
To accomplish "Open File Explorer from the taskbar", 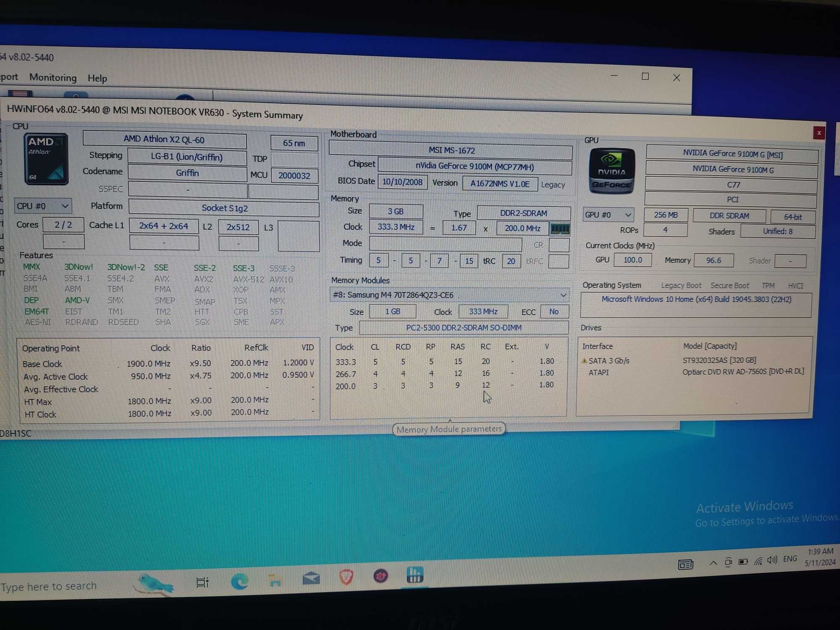I will (x=275, y=580).
